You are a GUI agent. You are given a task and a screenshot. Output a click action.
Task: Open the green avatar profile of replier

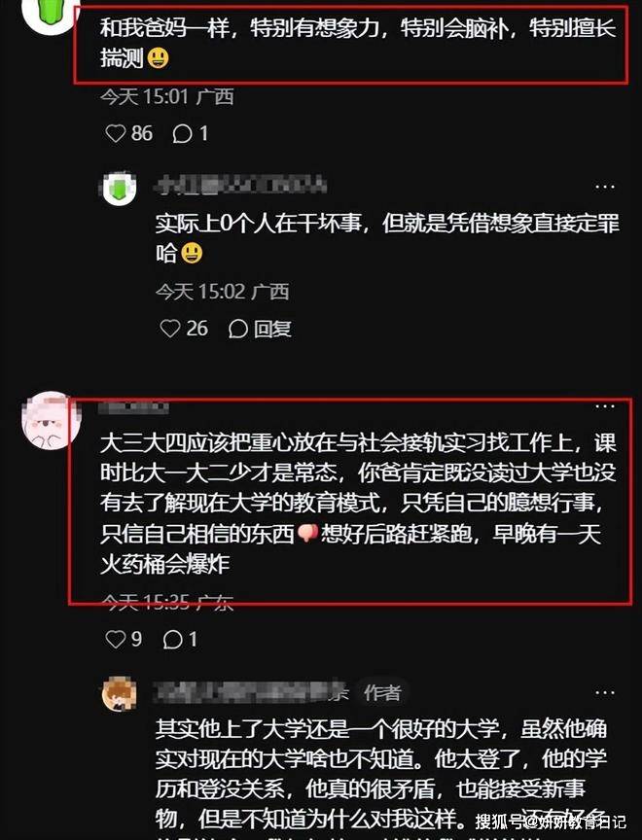pos(119,188)
